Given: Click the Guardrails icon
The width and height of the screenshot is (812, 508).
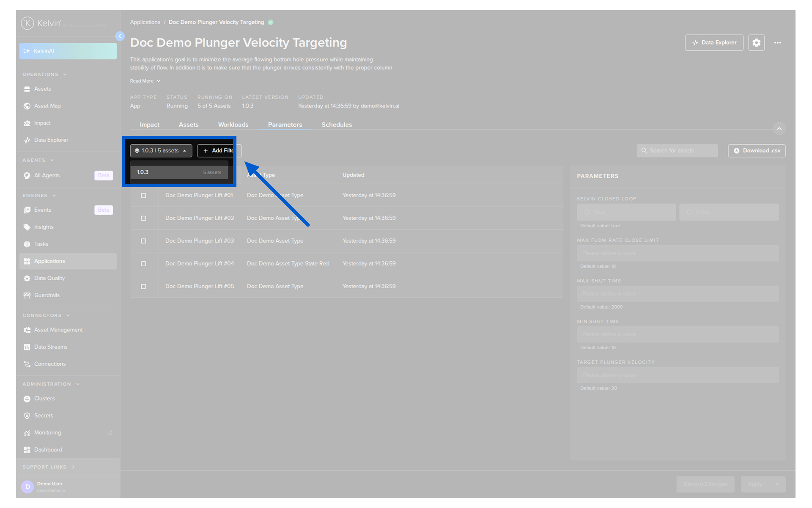Looking at the screenshot, I should (x=27, y=295).
